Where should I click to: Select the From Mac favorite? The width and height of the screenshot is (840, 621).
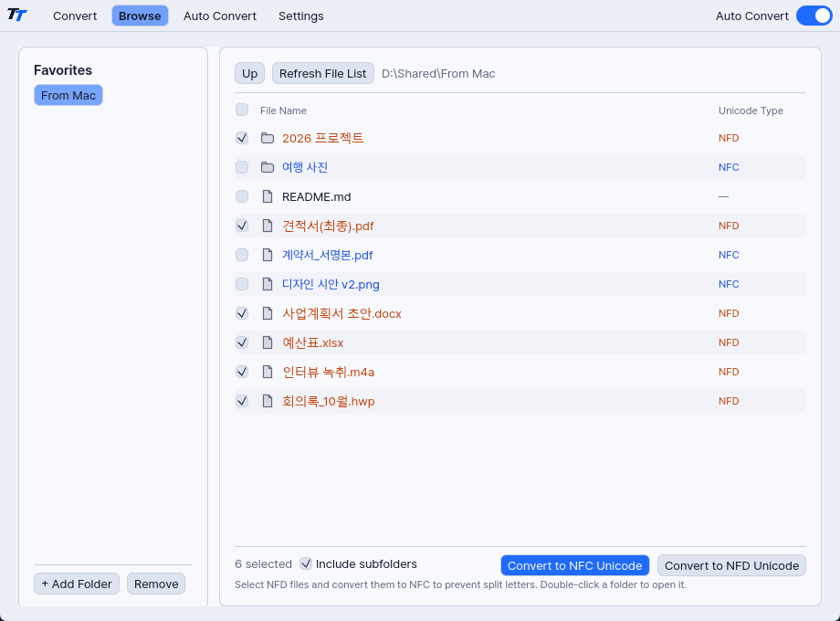coord(68,95)
